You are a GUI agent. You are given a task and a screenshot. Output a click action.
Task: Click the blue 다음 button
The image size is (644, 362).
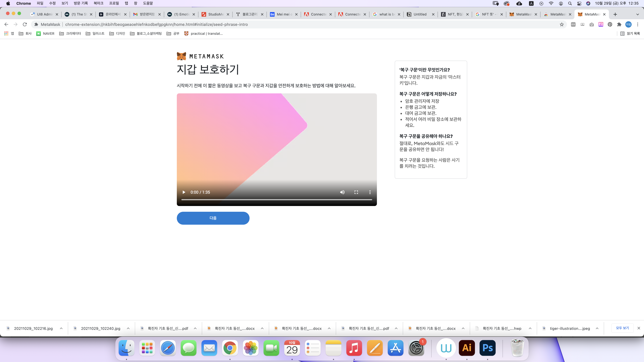click(x=213, y=218)
